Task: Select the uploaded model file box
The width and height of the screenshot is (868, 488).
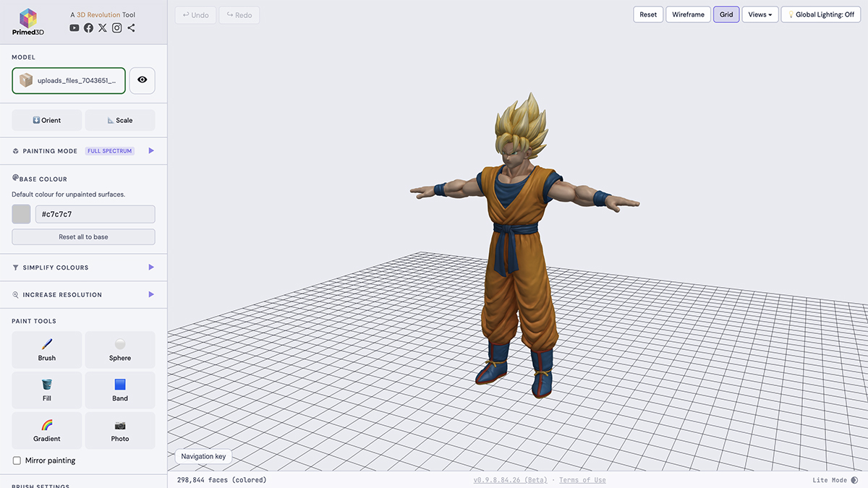Action: tap(69, 80)
